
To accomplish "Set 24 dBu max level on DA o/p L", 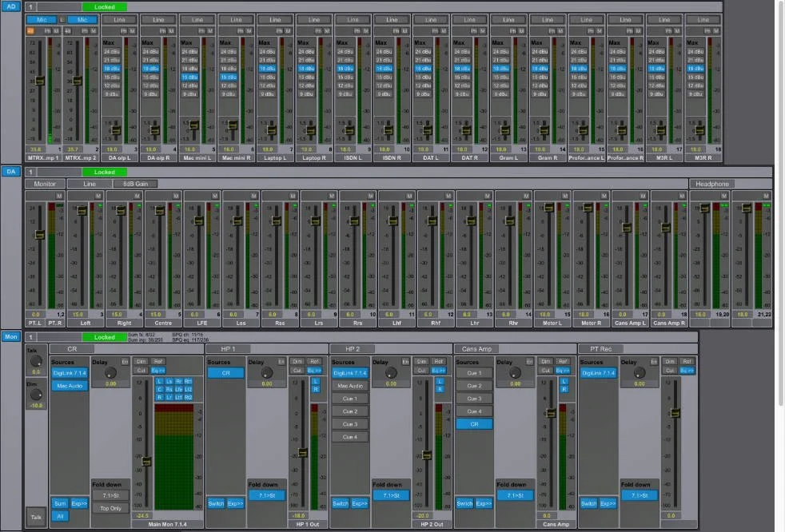I will coord(112,52).
